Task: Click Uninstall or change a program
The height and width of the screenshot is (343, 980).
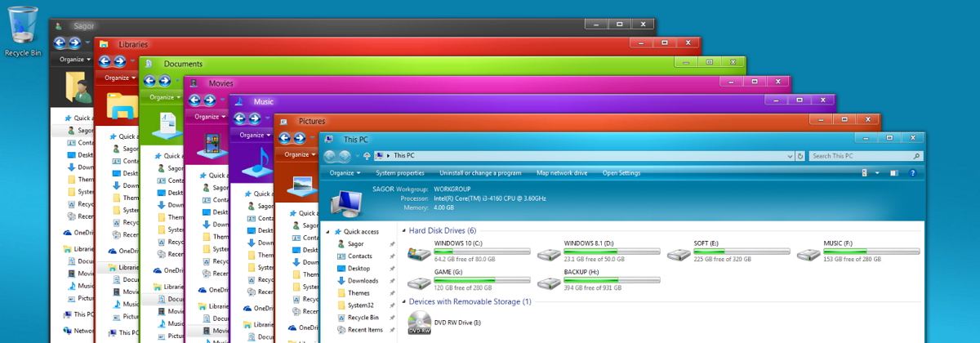Action: [480, 173]
